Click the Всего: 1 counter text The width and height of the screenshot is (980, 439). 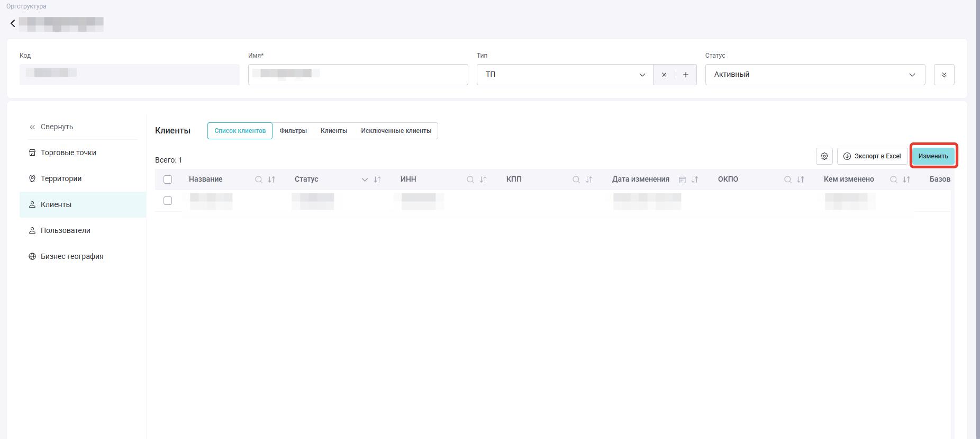pos(169,160)
